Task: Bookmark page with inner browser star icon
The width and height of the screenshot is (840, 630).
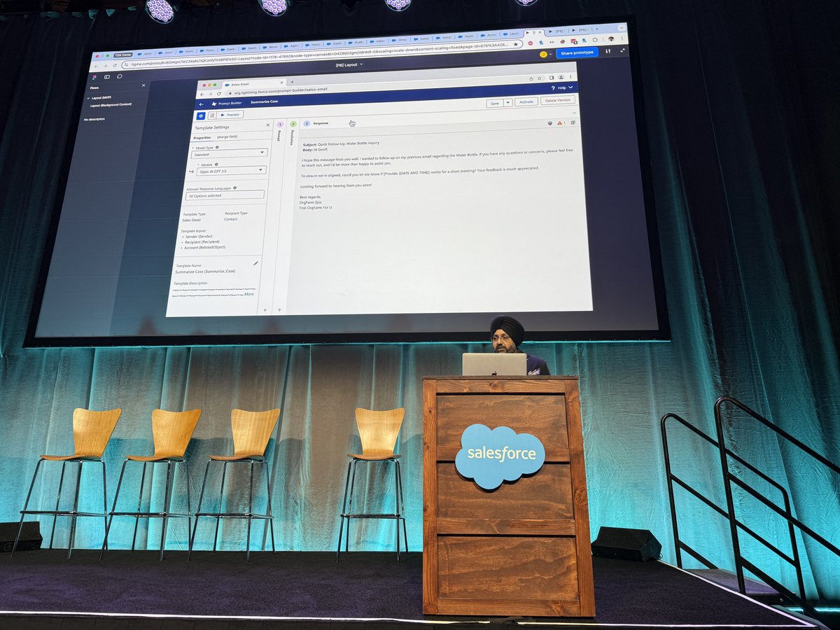Action: tap(541, 77)
